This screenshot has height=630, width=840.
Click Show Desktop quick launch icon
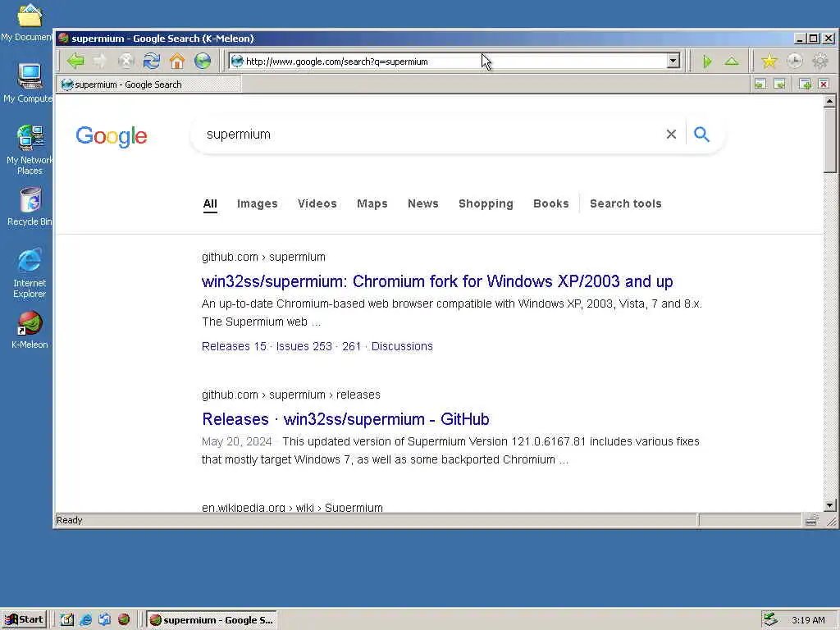tap(66, 620)
